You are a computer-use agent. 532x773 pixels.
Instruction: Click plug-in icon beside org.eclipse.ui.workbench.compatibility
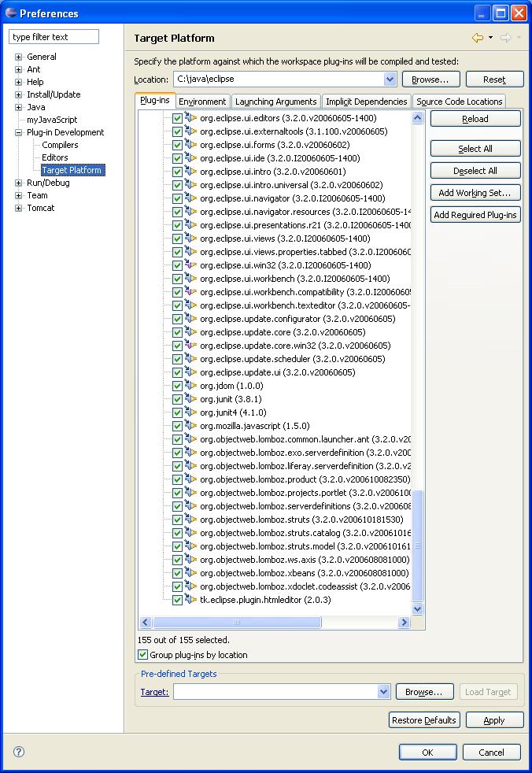coord(190,292)
